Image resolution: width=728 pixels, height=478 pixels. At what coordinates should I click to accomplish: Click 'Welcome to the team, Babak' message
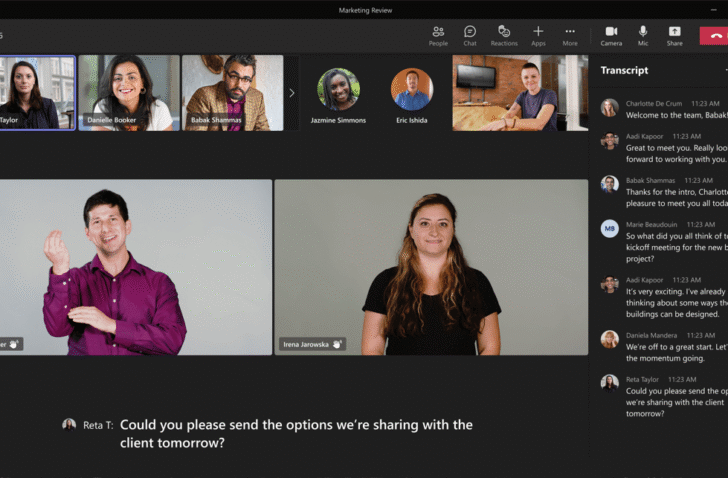point(676,115)
